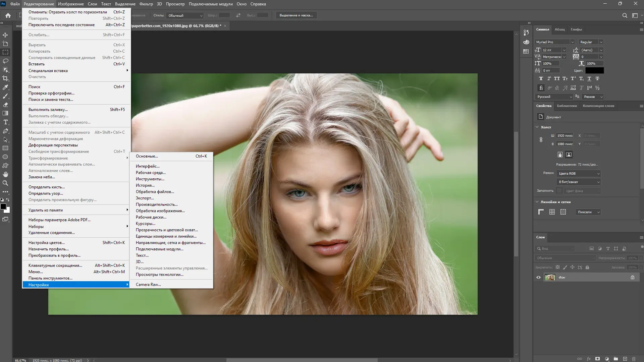Toggle visibility of Фон layer
Screen dimensions: 644x362
point(538,278)
